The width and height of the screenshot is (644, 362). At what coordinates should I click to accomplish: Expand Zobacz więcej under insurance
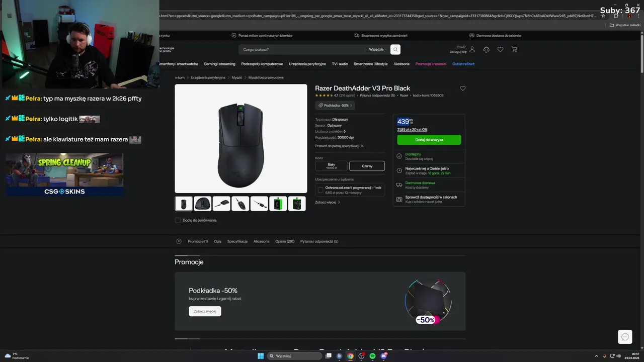(x=328, y=202)
